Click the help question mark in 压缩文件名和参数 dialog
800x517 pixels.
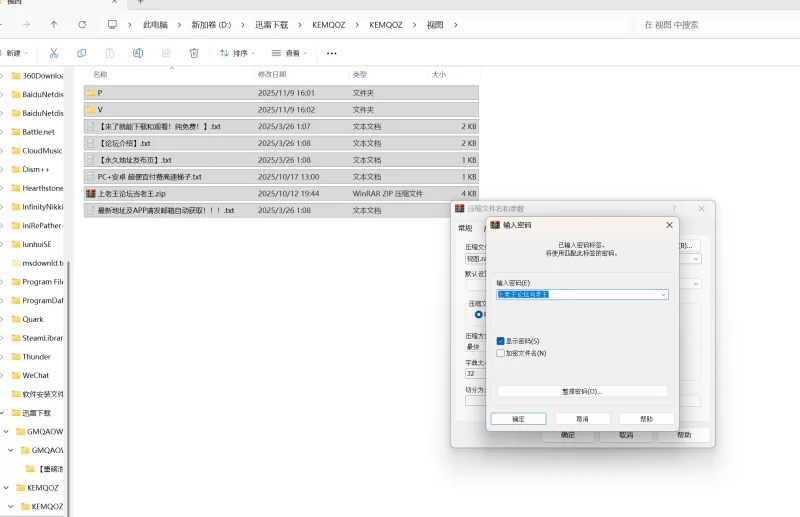674,208
